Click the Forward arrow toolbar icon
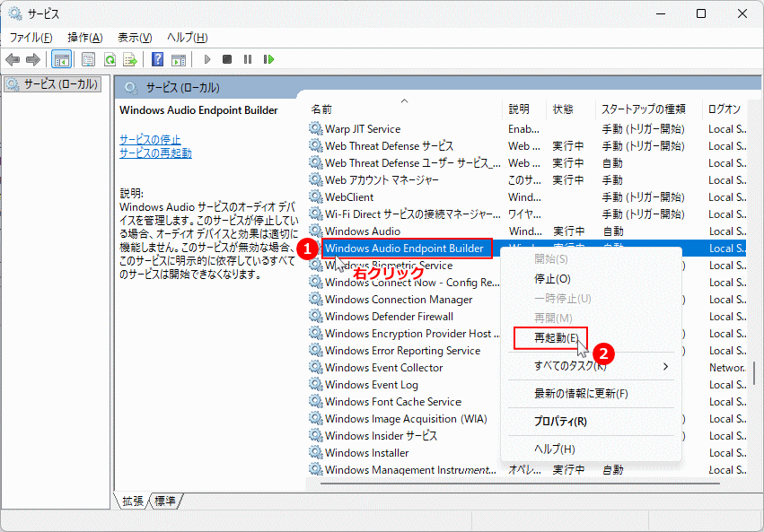 point(32,59)
